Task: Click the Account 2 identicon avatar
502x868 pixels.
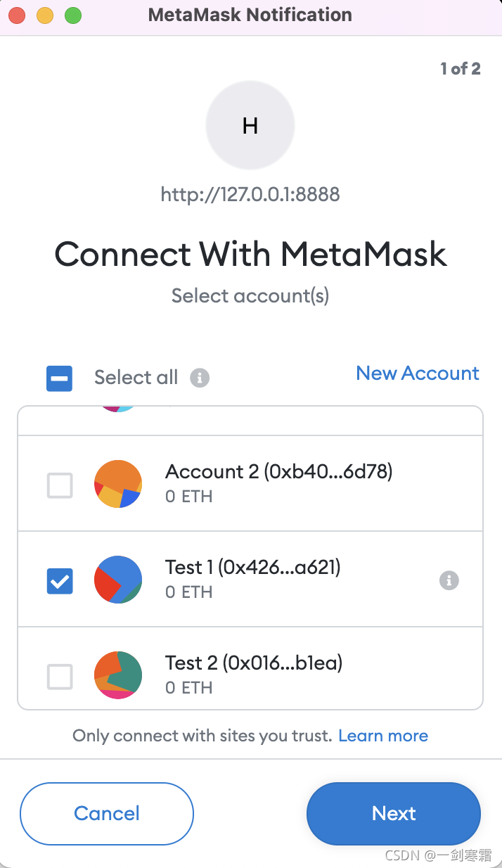Action: 118,484
